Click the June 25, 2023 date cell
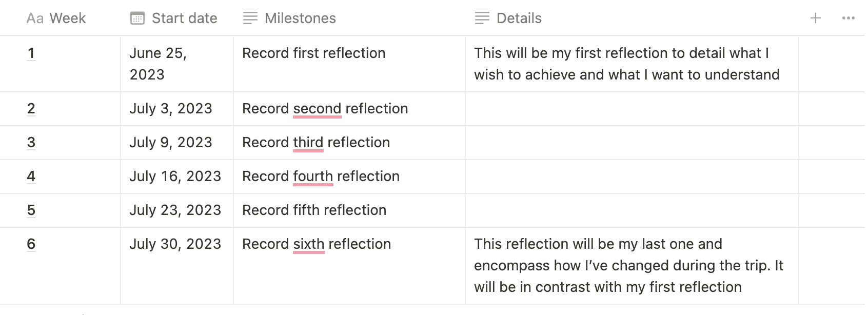The image size is (868, 315). coord(158,64)
